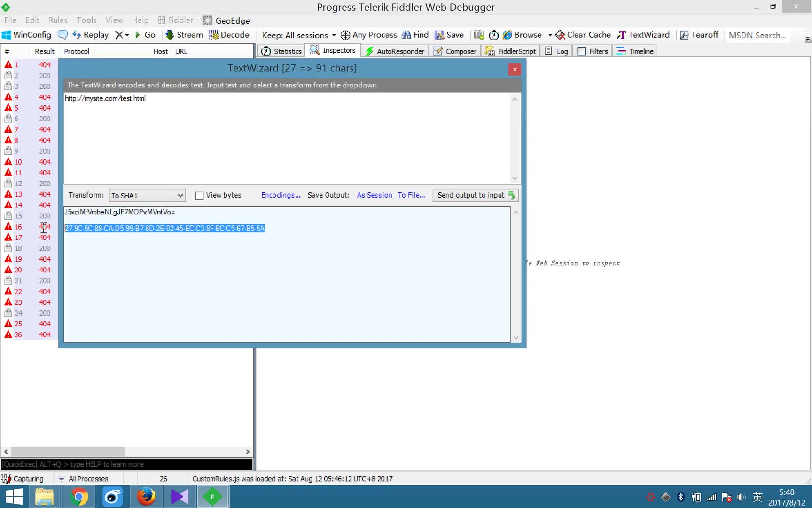
Task: Switch to the AutoResponder tab
Action: point(395,51)
